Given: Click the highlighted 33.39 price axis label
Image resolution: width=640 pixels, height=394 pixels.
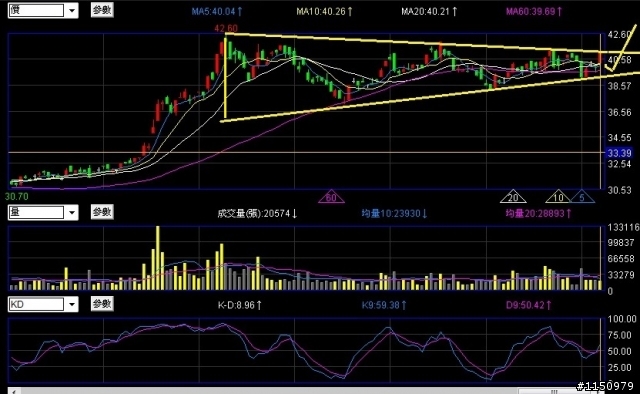Looking at the screenshot, I should click(x=619, y=153).
